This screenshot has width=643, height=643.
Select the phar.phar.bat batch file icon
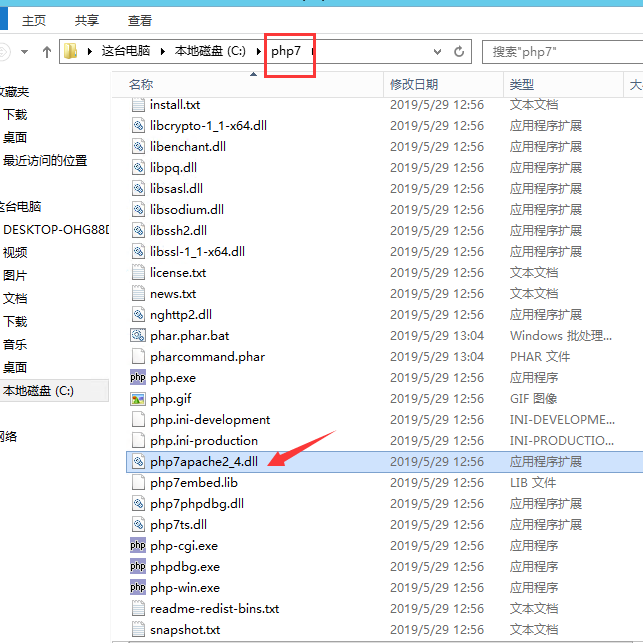pos(138,336)
